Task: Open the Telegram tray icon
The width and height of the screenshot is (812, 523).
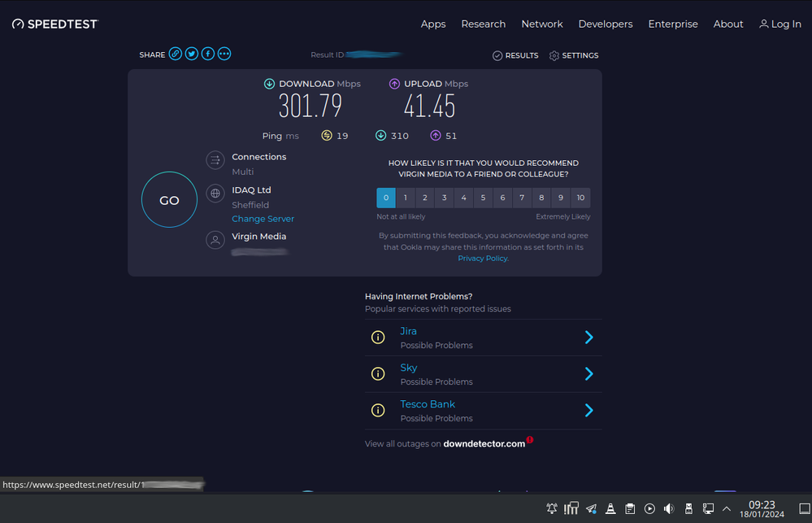Action: pos(592,508)
